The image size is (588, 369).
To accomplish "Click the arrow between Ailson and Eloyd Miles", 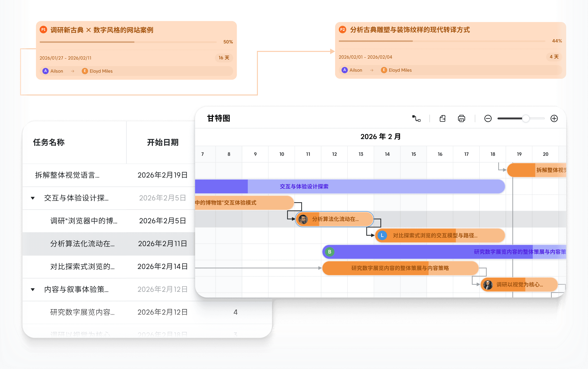I will (x=73, y=71).
